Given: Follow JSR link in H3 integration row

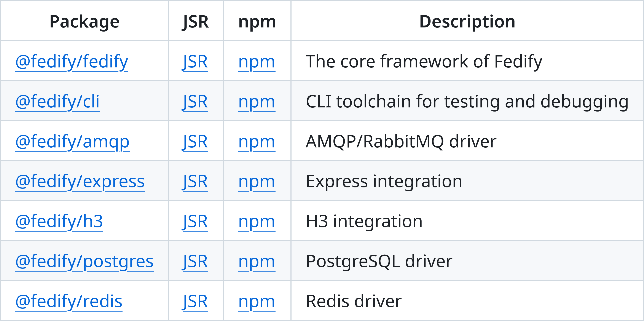Looking at the screenshot, I should [195, 221].
